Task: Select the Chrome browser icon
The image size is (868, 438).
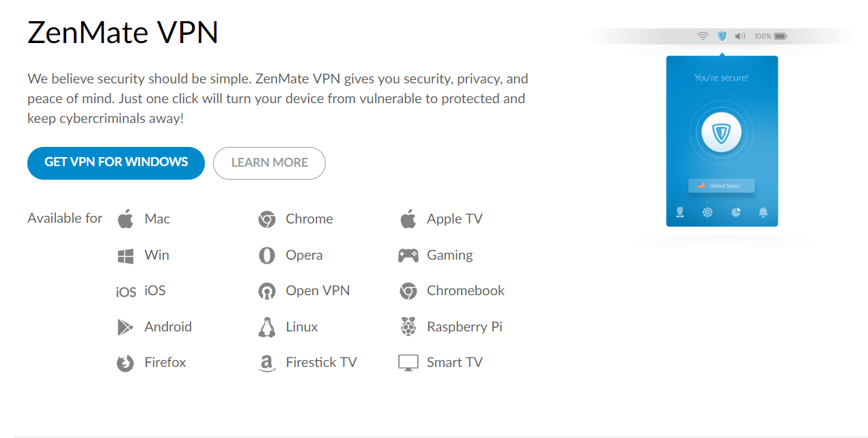Action: coord(266,219)
